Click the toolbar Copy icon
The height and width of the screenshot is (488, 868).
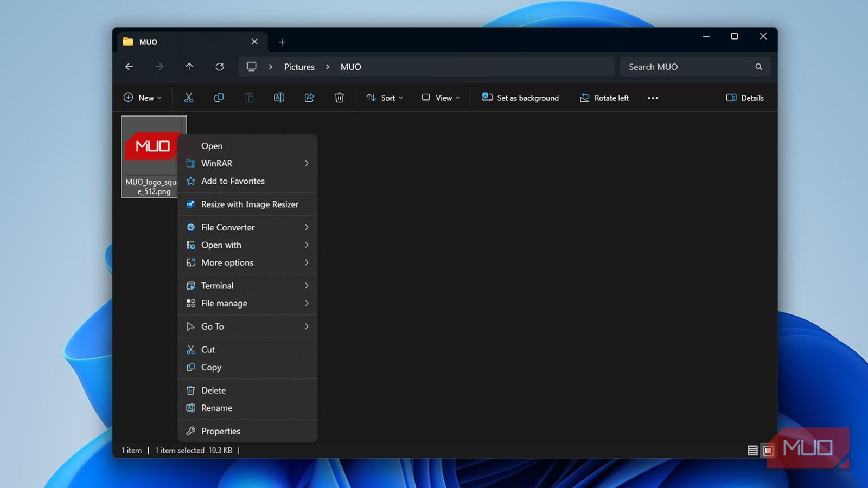click(219, 98)
